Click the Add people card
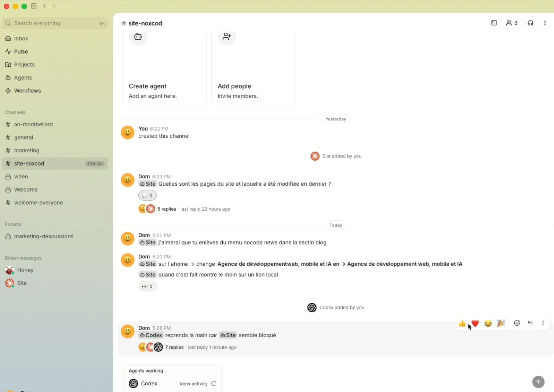The image size is (554, 392). 253,69
